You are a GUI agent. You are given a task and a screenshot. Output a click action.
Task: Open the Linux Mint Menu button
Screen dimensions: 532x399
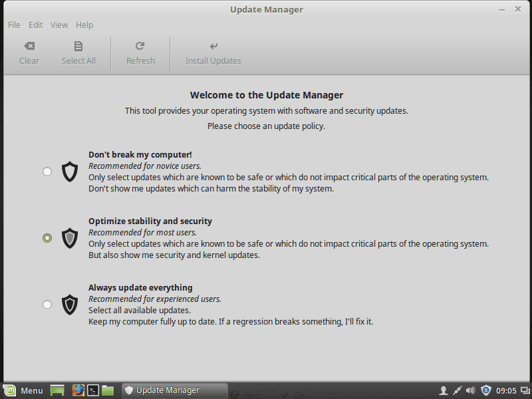24,390
